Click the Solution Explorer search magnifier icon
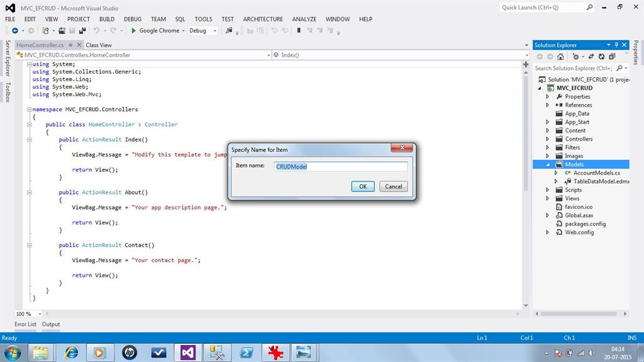The image size is (644, 362). (619, 68)
